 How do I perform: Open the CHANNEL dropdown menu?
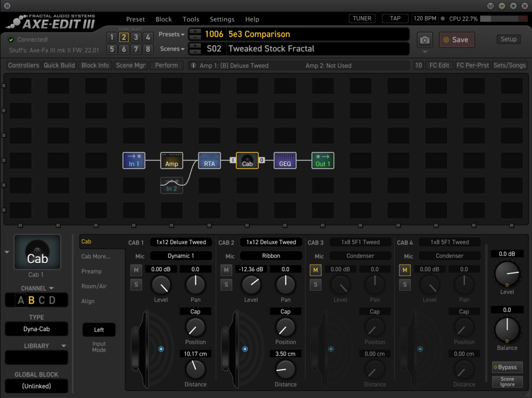[x=37, y=288]
